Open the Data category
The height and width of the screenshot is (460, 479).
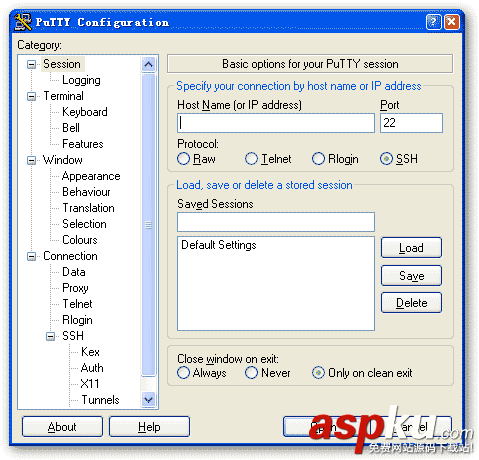coord(74,272)
